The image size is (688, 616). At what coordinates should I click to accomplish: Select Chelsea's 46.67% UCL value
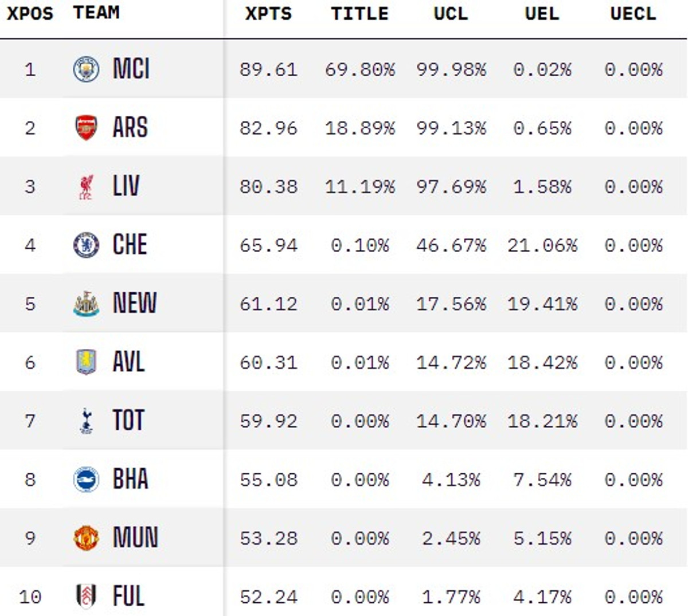(451, 246)
